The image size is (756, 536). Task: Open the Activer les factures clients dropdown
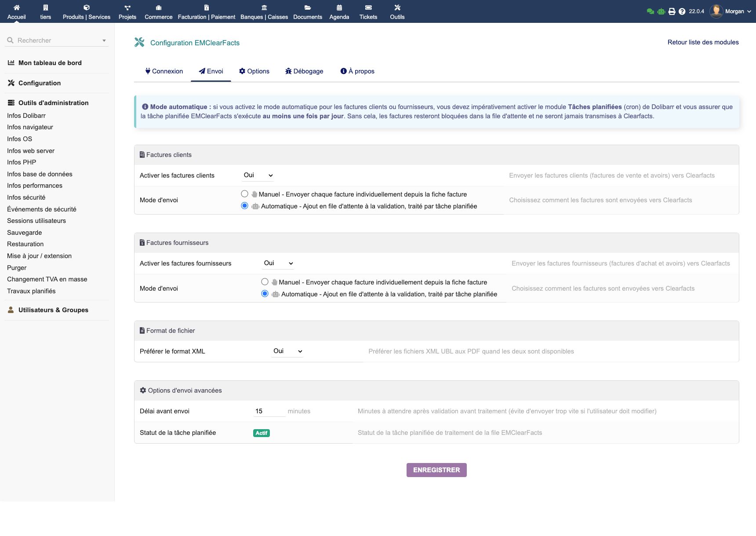pos(257,175)
